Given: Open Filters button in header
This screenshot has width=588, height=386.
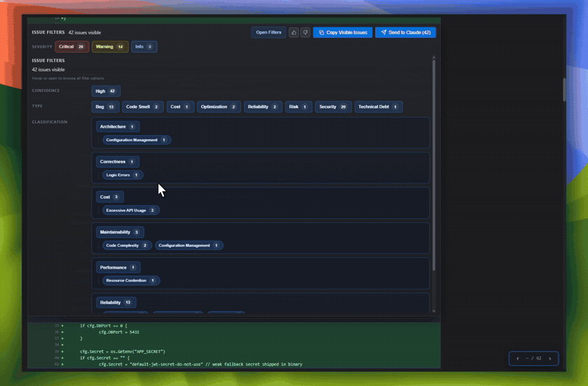Looking at the screenshot, I should [x=269, y=33].
